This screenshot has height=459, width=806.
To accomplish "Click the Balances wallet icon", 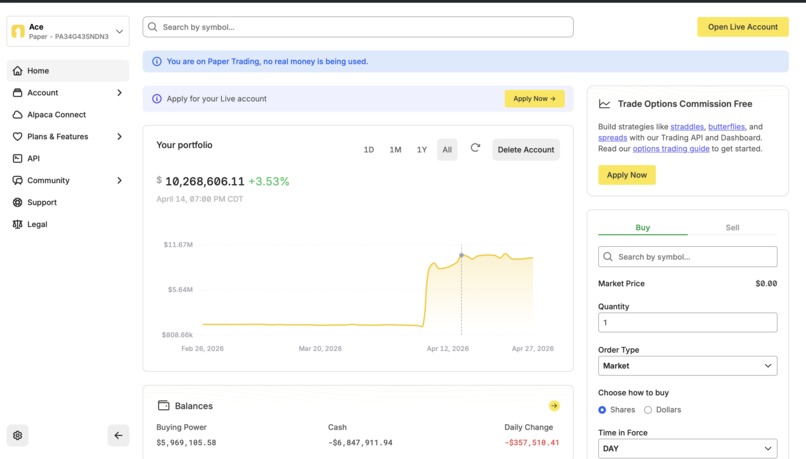I will pyautogui.click(x=163, y=406).
